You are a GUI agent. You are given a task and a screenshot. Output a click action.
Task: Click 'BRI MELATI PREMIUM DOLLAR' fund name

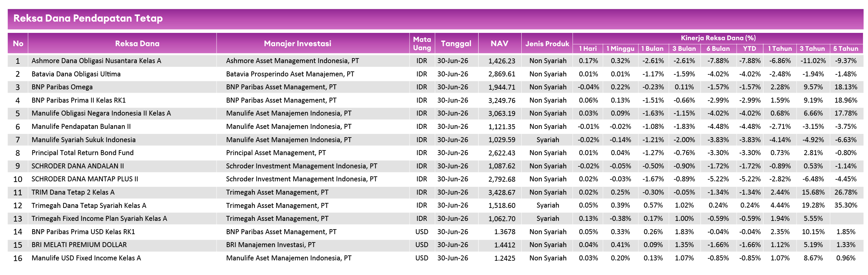click(x=79, y=245)
